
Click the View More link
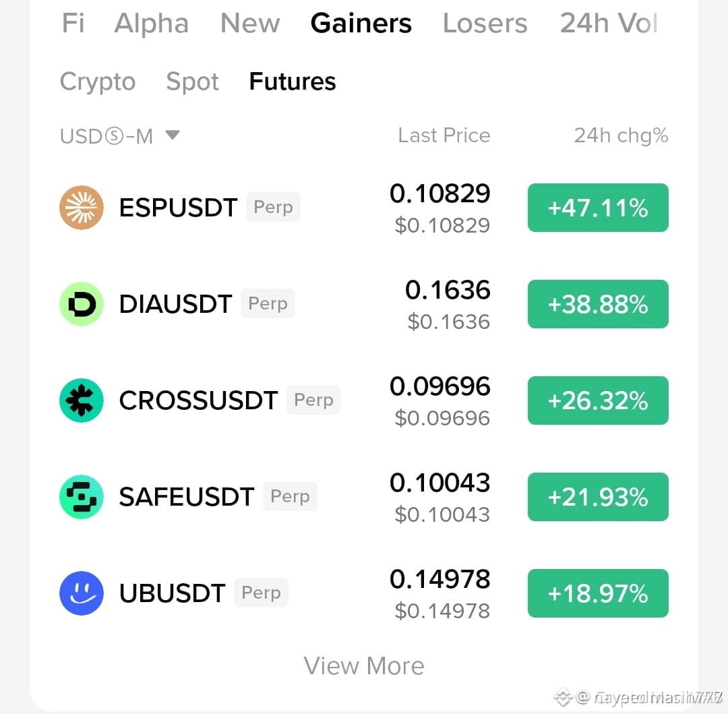coord(364,665)
